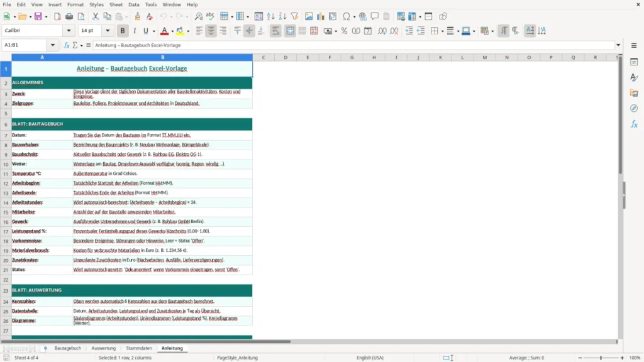Click the Export as PDF icon
Viewport: 644px width, 362px height.
pyautogui.click(x=57, y=16)
